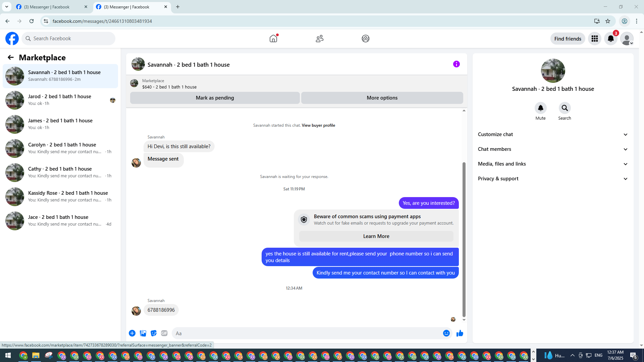644x362 pixels.
Task: Mute this conversation
Action: (x=540, y=108)
